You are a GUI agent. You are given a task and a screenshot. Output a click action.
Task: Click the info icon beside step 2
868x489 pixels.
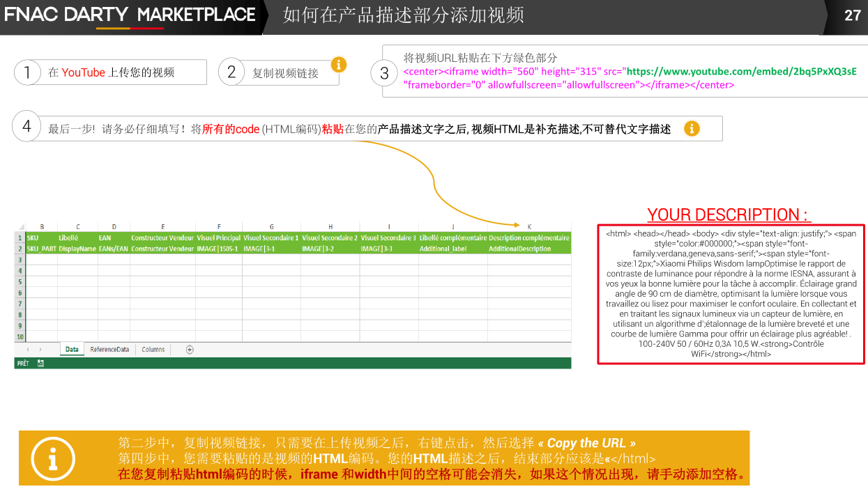click(338, 65)
